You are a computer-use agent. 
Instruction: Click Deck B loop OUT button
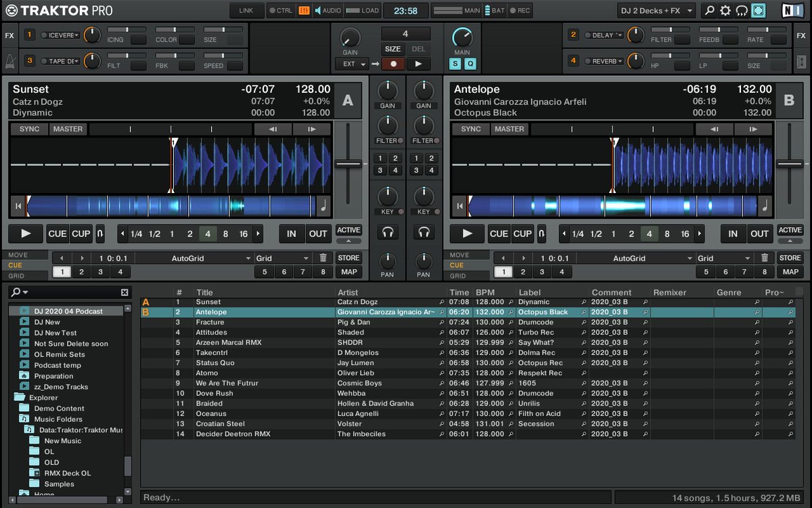tap(759, 234)
